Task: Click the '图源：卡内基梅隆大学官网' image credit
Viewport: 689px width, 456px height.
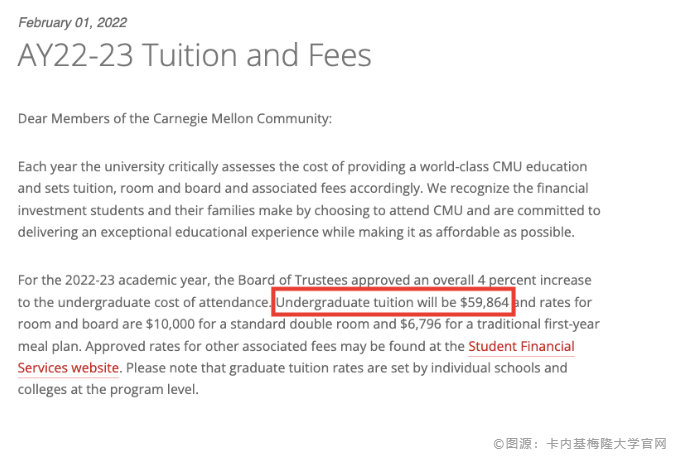Action: 586,443
